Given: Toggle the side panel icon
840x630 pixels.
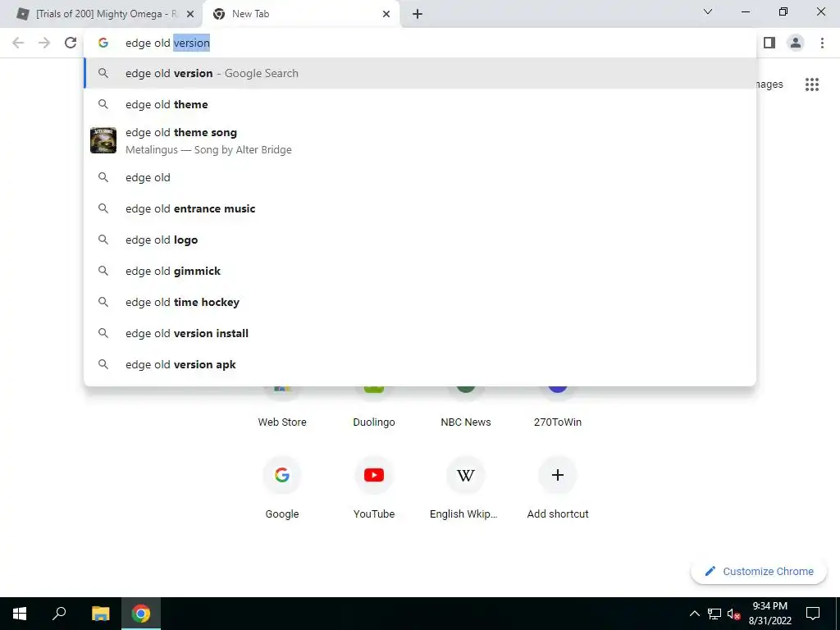Looking at the screenshot, I should pyautogui.click(x=769, y=43).
